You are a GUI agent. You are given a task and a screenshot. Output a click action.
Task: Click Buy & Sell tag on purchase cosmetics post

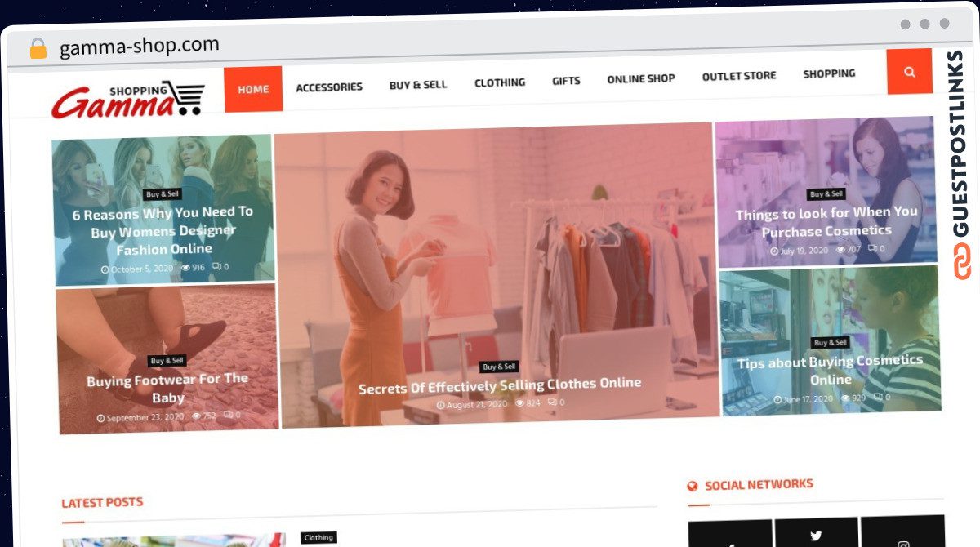pyautogui.click(x=826, y=194)
